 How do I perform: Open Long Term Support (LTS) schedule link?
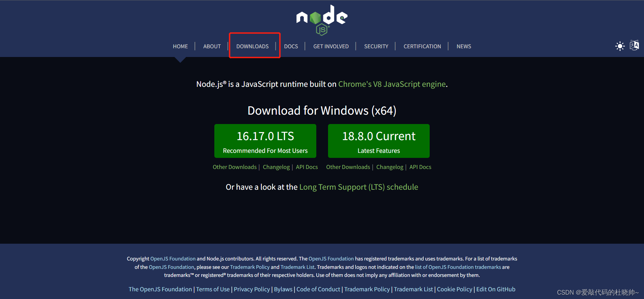point(359,187)
